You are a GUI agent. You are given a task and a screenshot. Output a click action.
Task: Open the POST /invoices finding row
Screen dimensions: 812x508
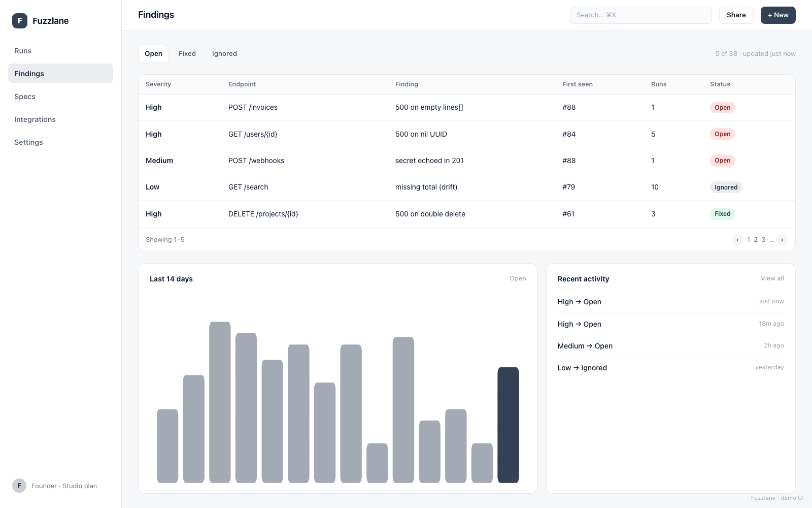pos(466,108)
